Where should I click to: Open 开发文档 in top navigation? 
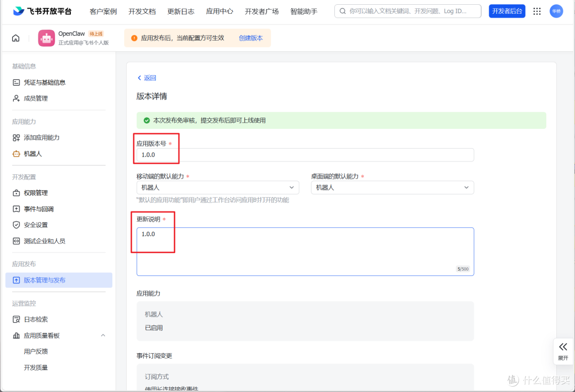pos(142,11)
